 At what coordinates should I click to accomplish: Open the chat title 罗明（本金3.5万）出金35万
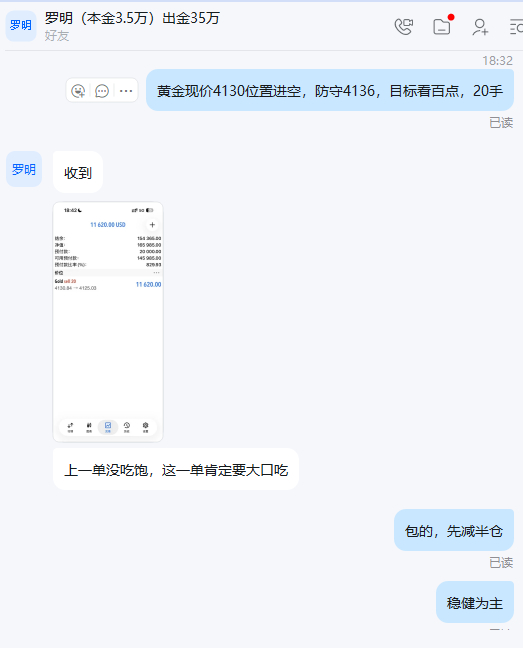[132, 18]
